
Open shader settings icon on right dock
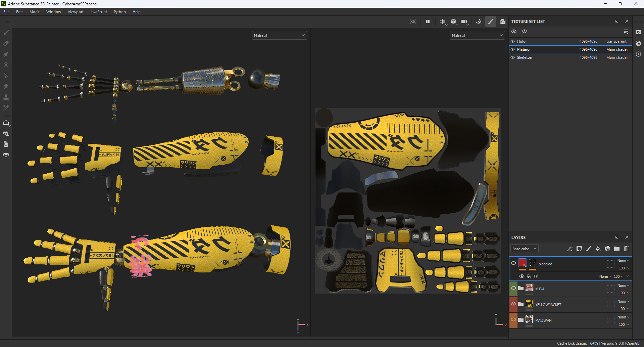(638, 43)
